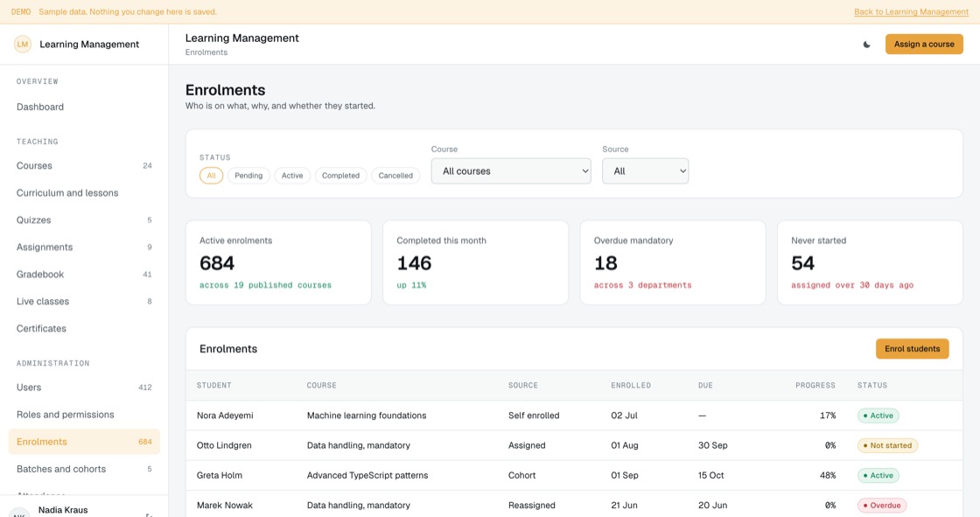
Task: Click the Enrol students button
Action: coord(912,349)
